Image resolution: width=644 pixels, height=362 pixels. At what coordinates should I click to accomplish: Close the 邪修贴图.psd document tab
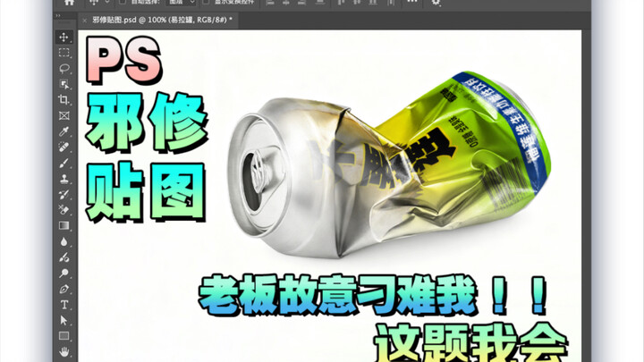click(x=85, y=20)
